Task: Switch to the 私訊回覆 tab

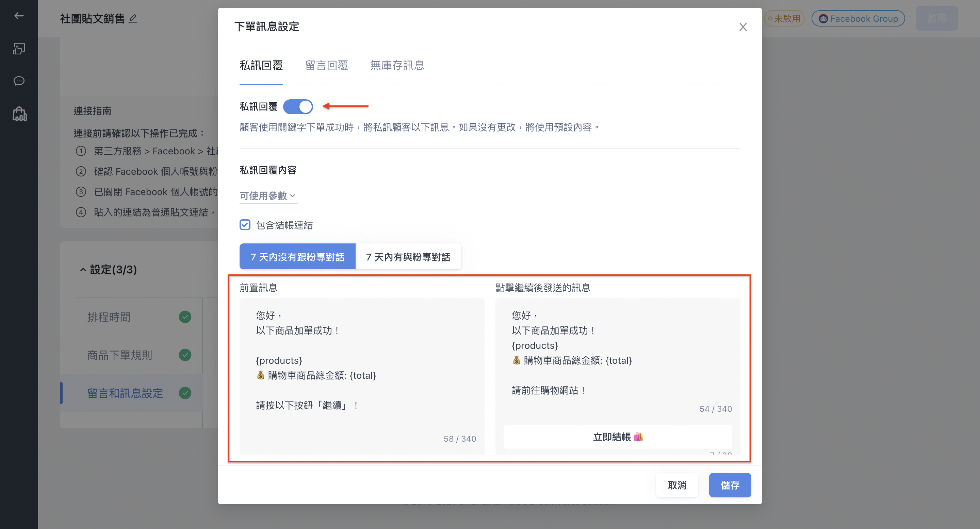Action: point(261,65)
